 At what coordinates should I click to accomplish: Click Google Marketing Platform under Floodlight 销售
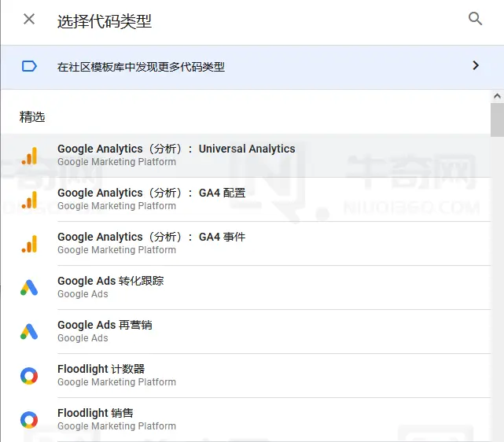pos(116,426)
